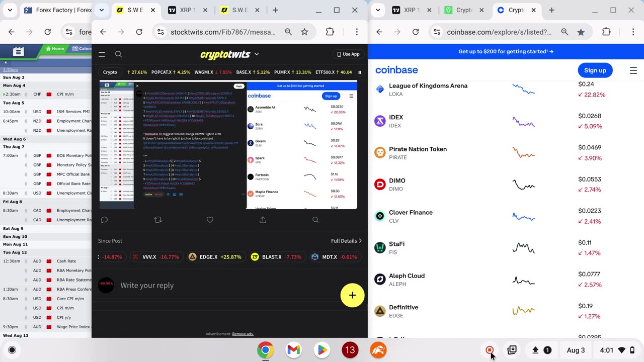Open the Definitive EDGE row
Viewport: 644px width, 362px height.
click(506, 311)
